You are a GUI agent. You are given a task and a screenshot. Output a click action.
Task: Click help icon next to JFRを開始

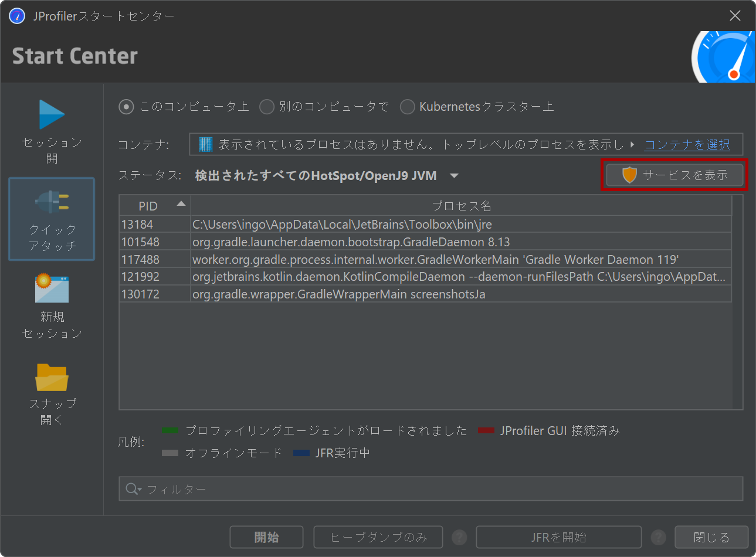[659, 537]
